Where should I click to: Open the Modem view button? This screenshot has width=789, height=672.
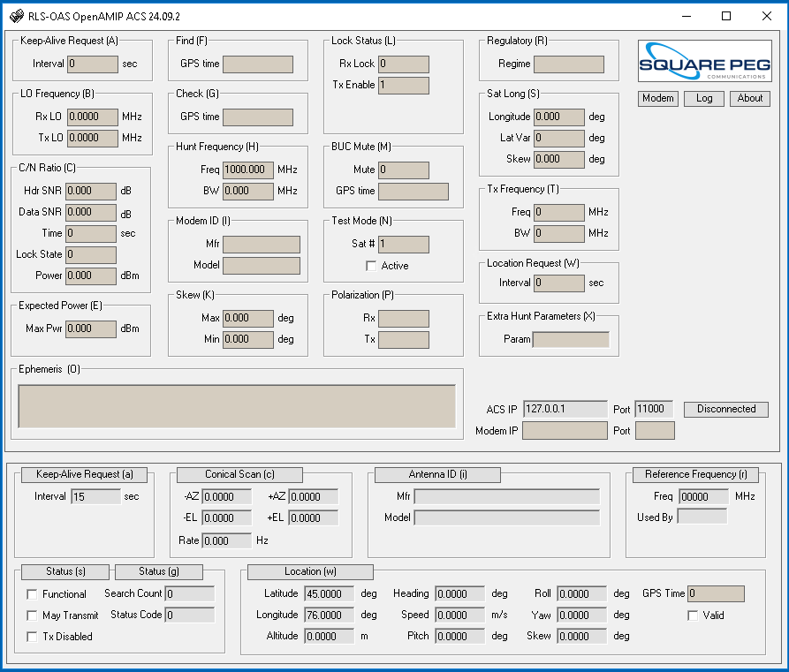click(x=657, y=99)
